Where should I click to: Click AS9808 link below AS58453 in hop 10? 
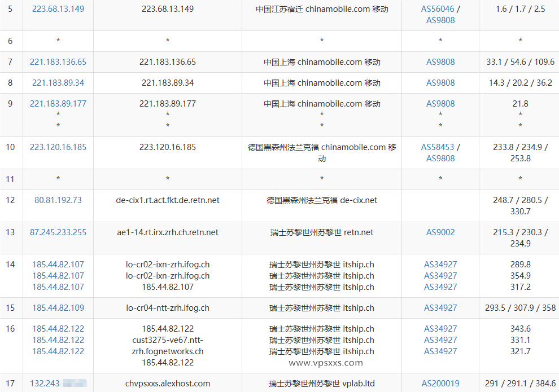[x=440, y=158]
